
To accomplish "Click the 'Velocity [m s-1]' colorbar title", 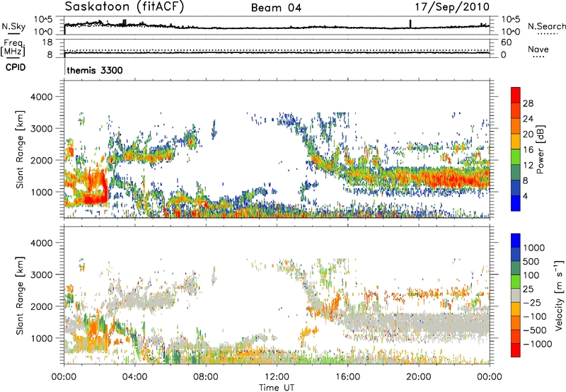I will [x=559, y=295].
